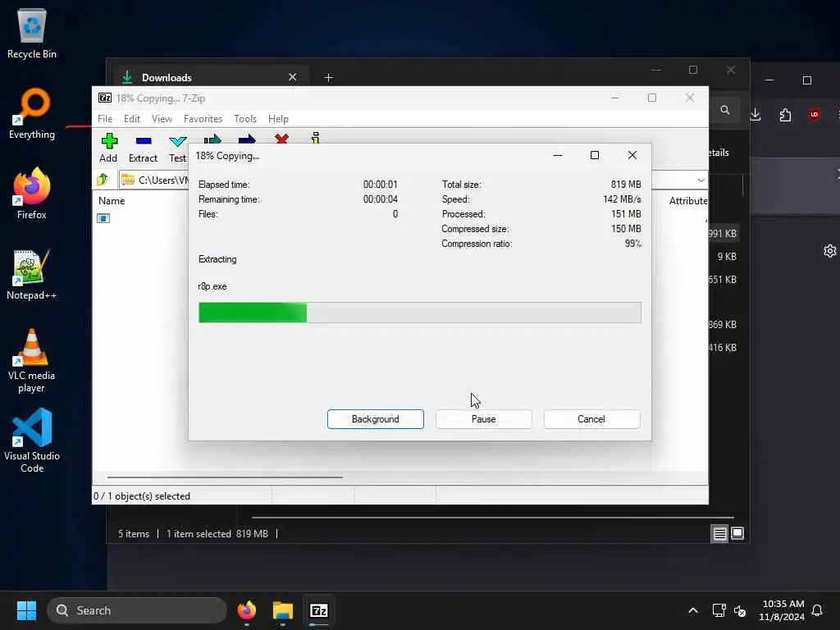Click the red X Delete toolbar icon
This screenshot has width=840, height=630.
click(282, 138)
